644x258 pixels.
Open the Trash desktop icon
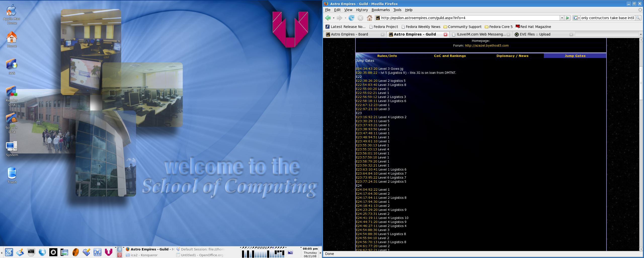coord(12,176)
